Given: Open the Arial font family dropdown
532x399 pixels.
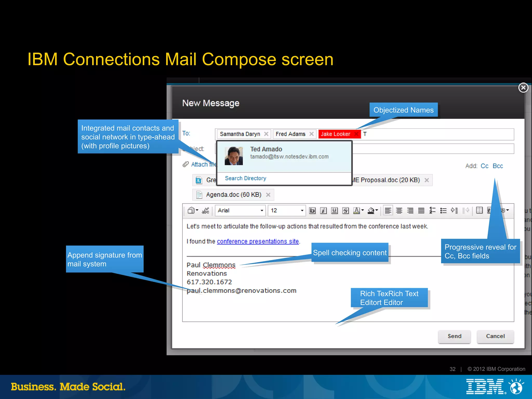Looking at the screenshot, I should click(240, 211).
